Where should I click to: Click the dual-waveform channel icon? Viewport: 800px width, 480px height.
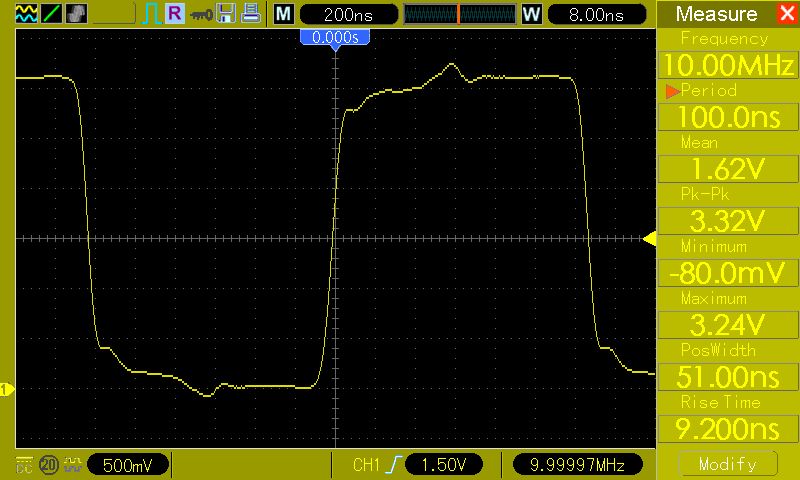(27, 14)
